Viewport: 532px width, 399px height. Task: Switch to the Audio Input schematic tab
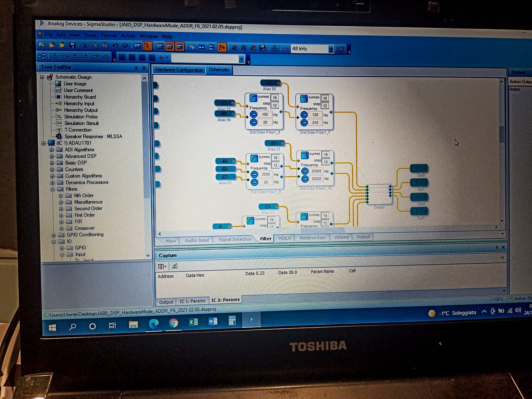click(x=197, y=240)
